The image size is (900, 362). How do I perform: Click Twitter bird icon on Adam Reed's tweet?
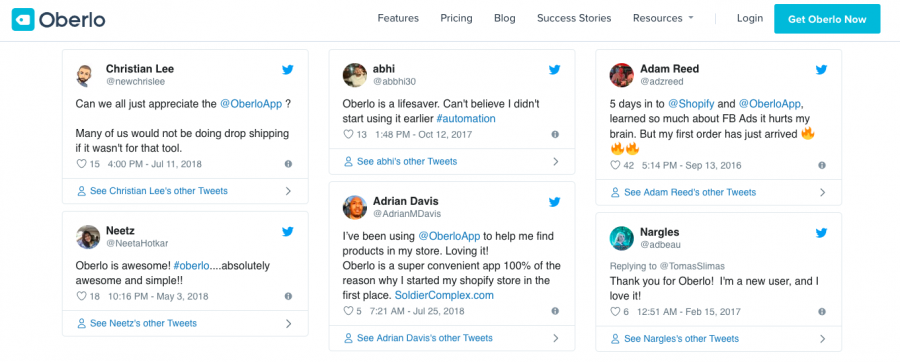click(x=821, y=70)
